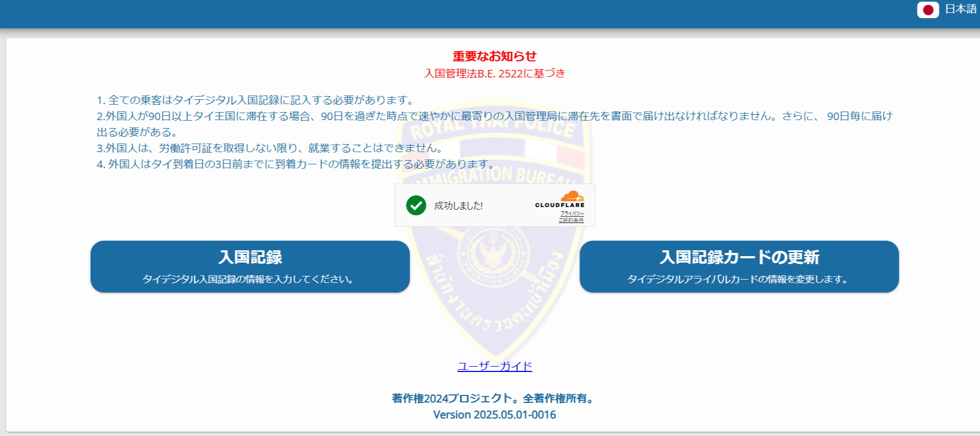Click the green success checkmark icon
980x436 pixels.
click(416, 205)
